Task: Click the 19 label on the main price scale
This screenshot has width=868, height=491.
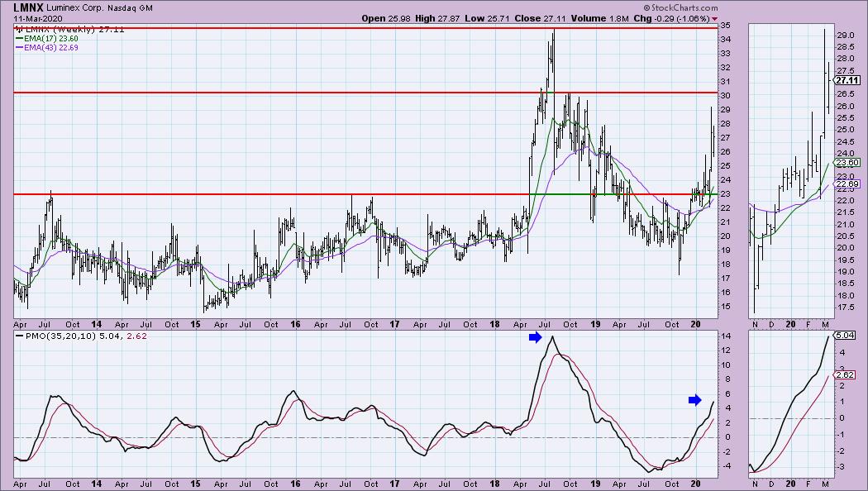Action: tap(725, 250)
